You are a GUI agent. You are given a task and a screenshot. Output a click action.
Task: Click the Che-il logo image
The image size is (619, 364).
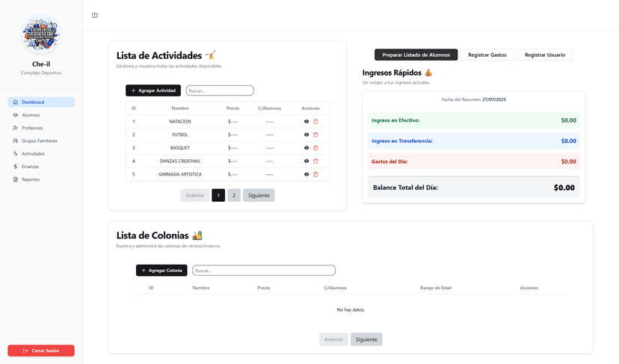pyautogui.click(x=41, y=34)
